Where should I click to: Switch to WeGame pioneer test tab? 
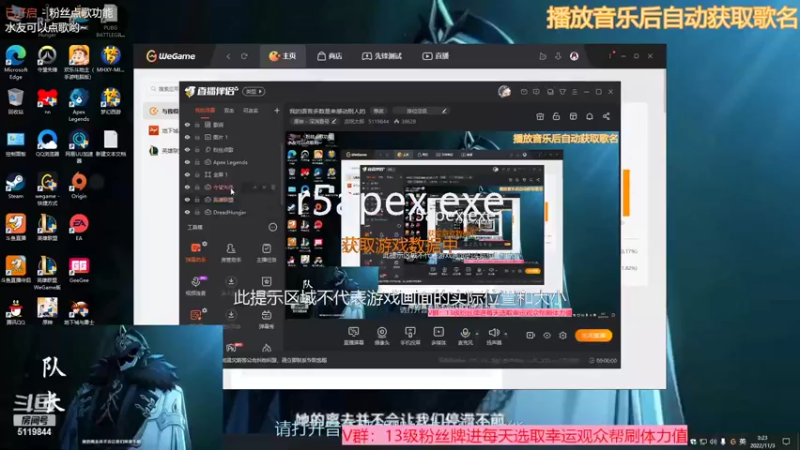point(382,56)
